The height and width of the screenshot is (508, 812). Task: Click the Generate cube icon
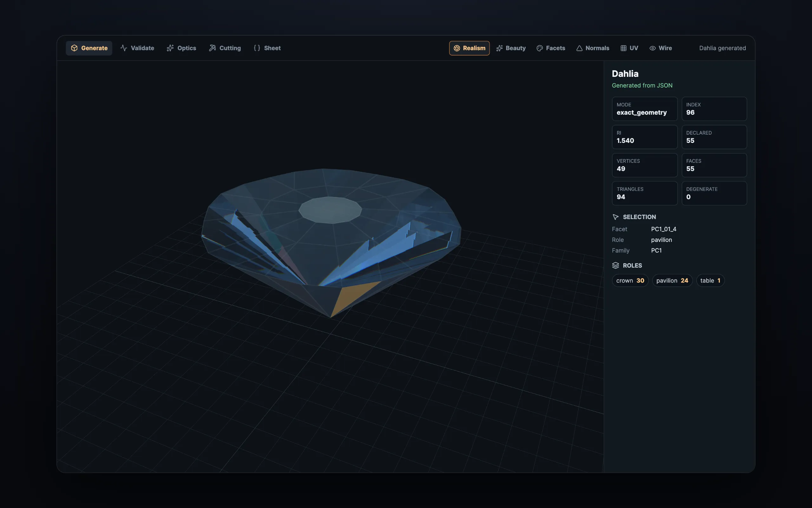[74, 48]
